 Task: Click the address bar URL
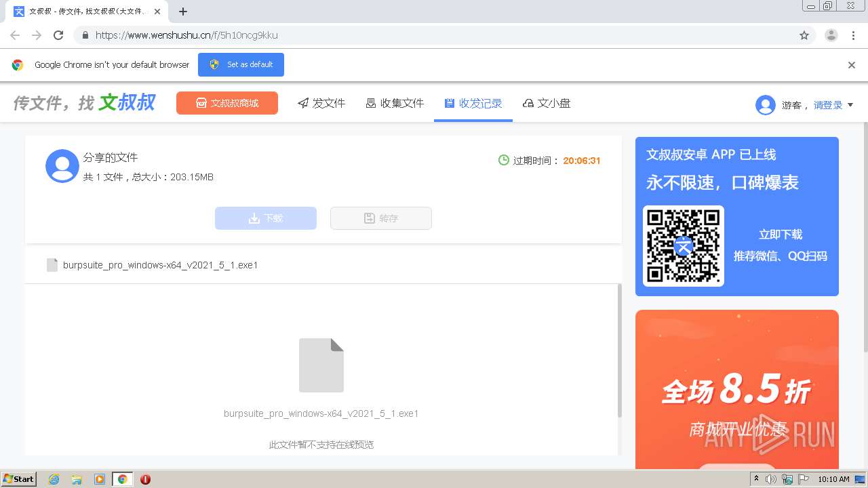pos(186,35)
